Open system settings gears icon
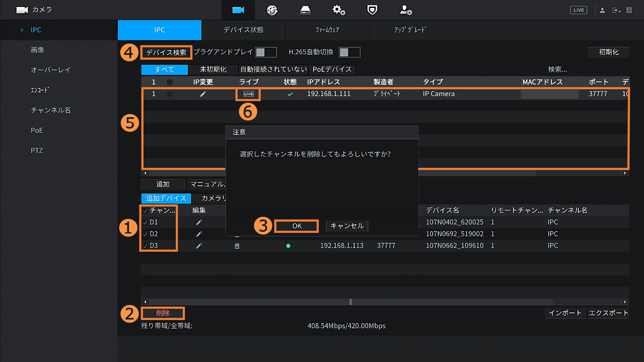 [x=339, y=10]
